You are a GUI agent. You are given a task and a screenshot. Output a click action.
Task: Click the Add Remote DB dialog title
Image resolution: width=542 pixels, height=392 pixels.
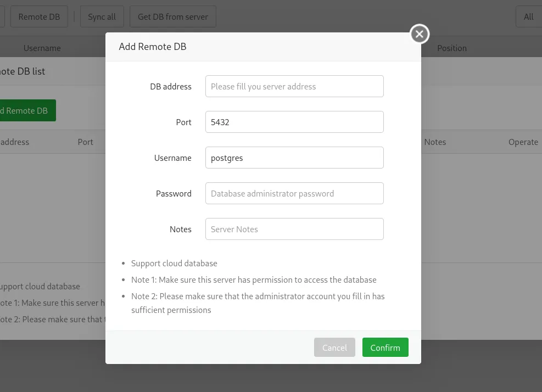pyautogui.click(x=153, y=47)
